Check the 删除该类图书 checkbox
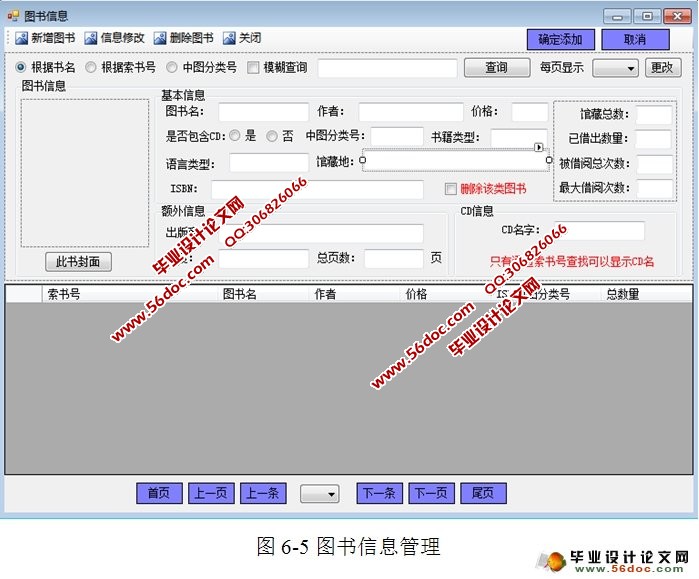Screen dimensions: 699x579 pyautogui.click(x=450, y=189)
